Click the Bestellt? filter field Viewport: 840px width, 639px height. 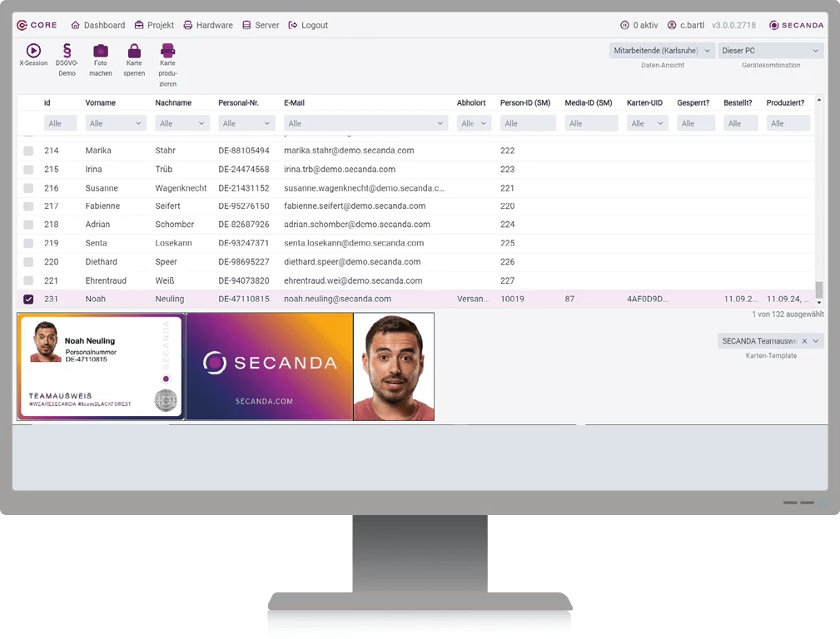click(x=740, y=123)
